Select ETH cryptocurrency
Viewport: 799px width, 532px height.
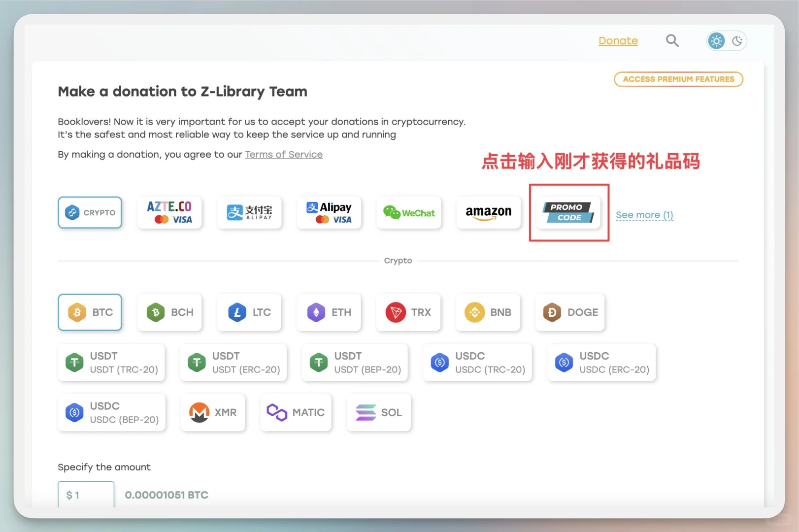click(x=329, y=312)
